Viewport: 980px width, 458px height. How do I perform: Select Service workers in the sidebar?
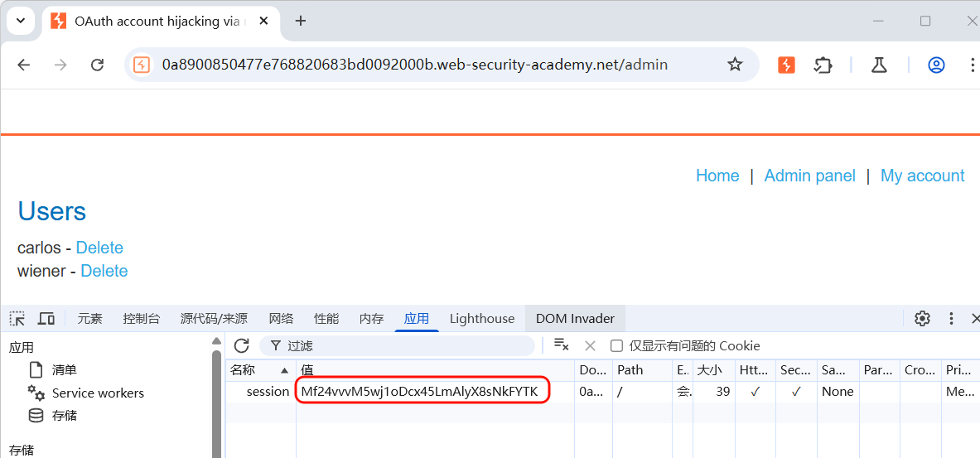98,393
